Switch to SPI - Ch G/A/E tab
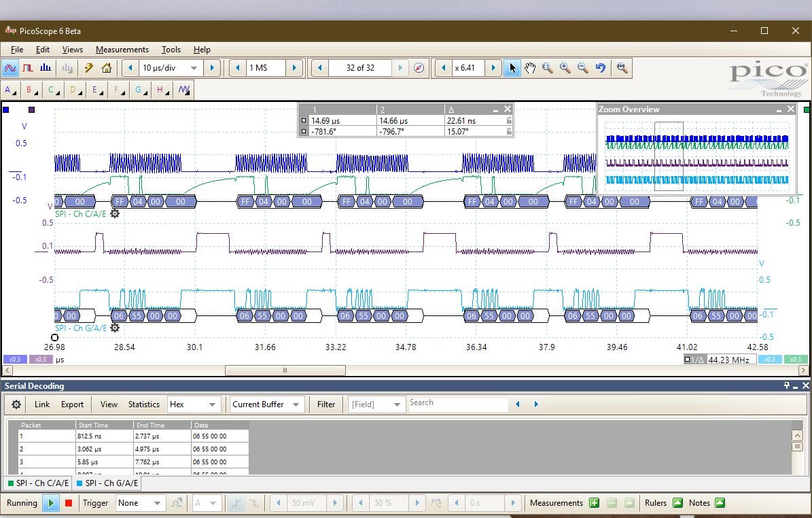812x518 pixels. (x=107, y=483)
